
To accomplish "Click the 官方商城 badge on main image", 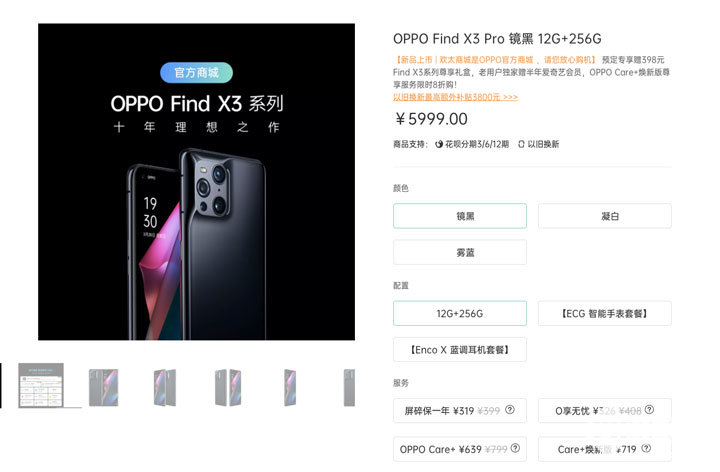I will click(x=197, y=73).
